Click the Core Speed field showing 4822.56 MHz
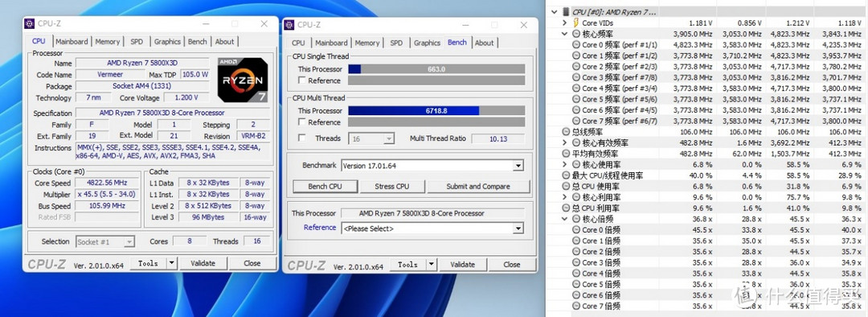The width and height of the screenshot is (868, 317). point(108,183)
